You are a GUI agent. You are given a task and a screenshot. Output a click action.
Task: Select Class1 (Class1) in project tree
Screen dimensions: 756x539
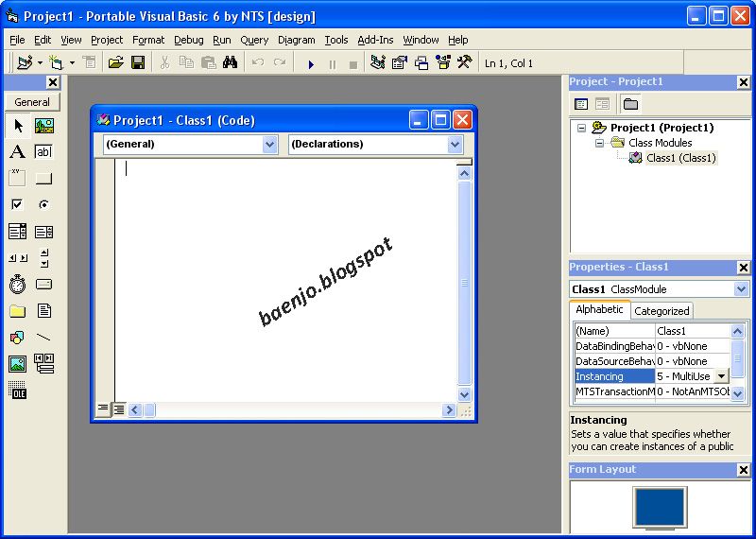coord(680,158)
